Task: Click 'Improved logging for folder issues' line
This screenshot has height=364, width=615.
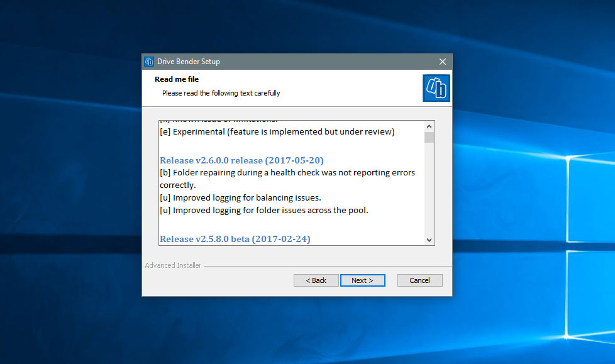Action: (x=264, y=210)
